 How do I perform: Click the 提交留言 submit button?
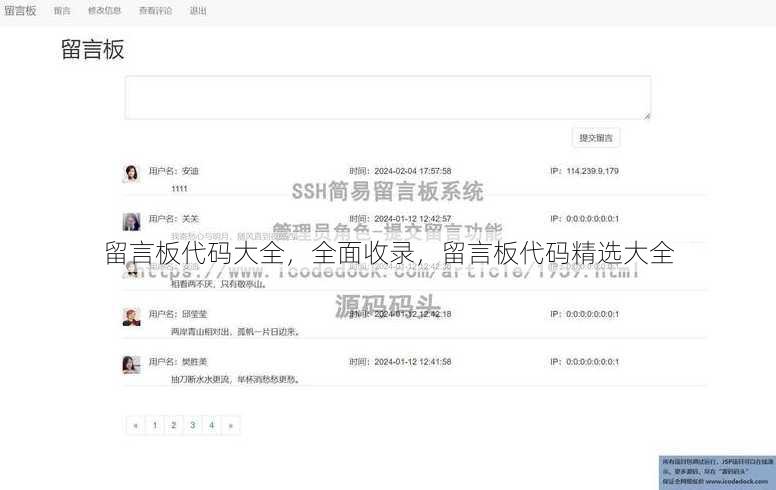[596, 138]
